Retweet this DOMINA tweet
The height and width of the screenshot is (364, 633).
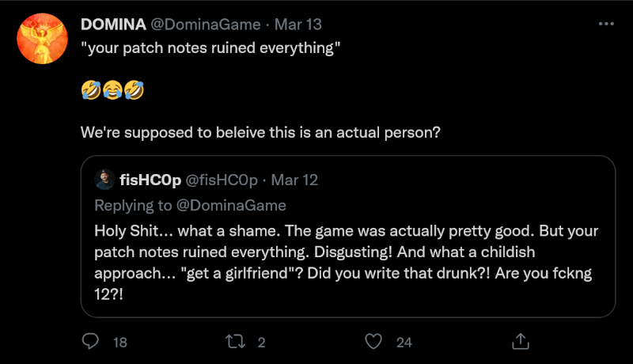(235, 341)
